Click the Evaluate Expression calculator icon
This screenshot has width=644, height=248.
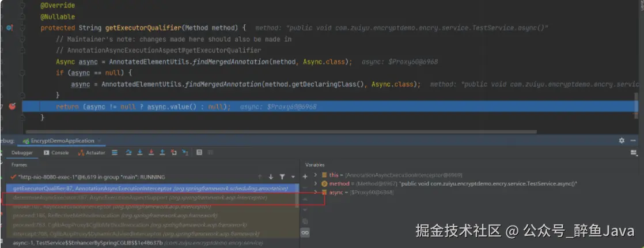tap(199, 153)
